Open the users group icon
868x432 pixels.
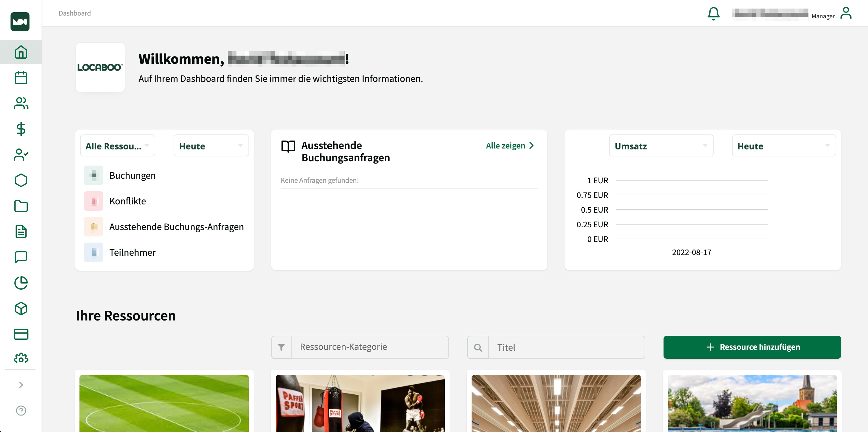point(21,103)
